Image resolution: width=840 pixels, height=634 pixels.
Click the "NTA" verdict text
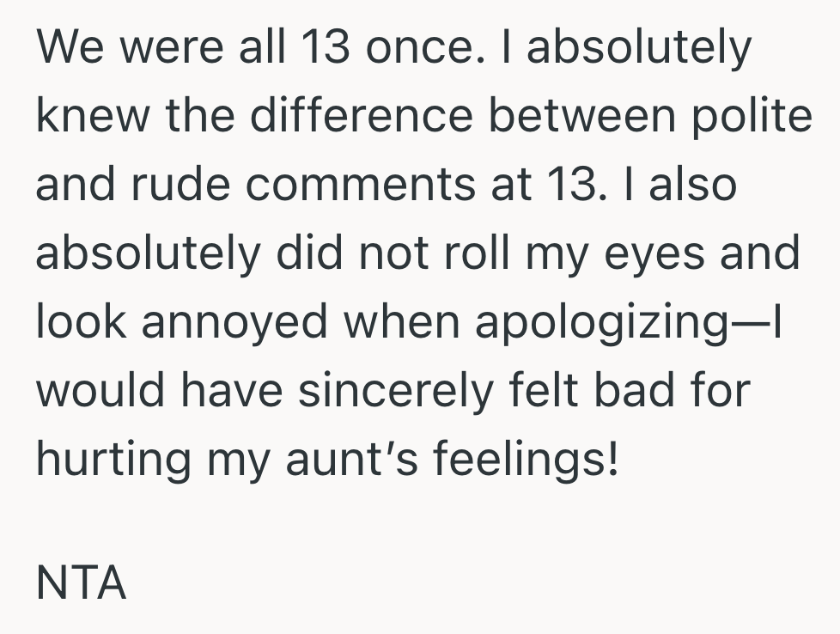click(x=82, y=584)
